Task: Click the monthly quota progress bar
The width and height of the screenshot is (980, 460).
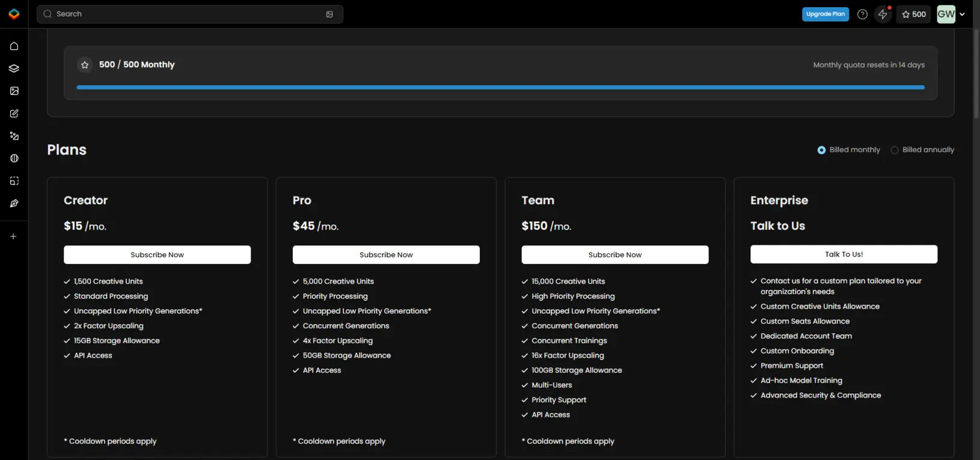Action: 500,88
